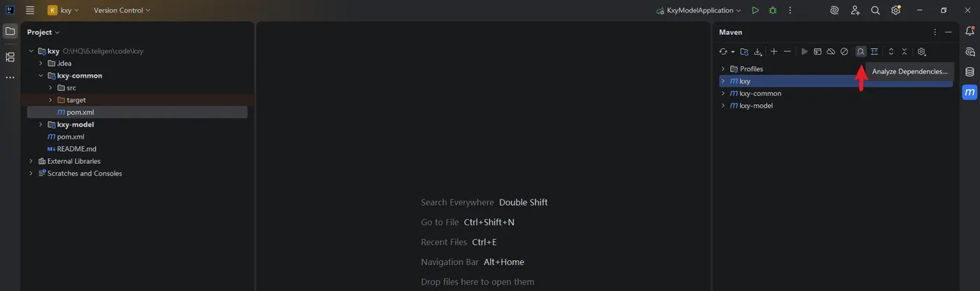Expand the kxy-model folder in Project tree
Image resolution: width=980 pixels, height=291 pixels.
(41, 125)
